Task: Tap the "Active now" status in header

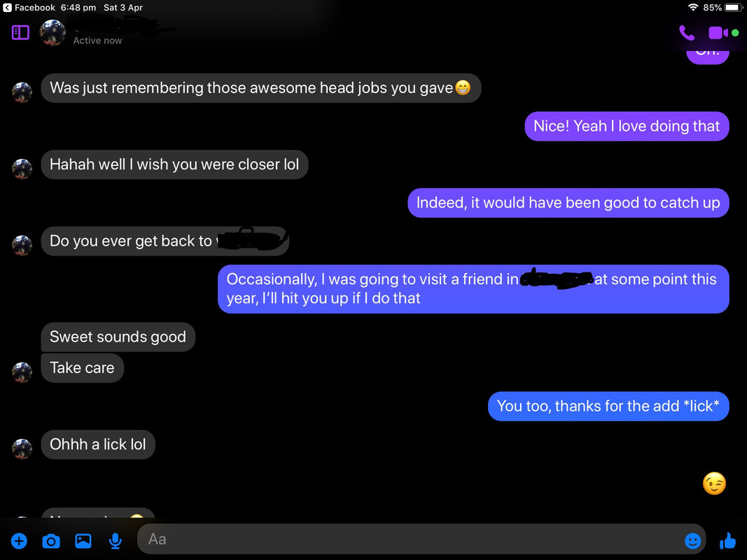Action: (x=97, y=41)
